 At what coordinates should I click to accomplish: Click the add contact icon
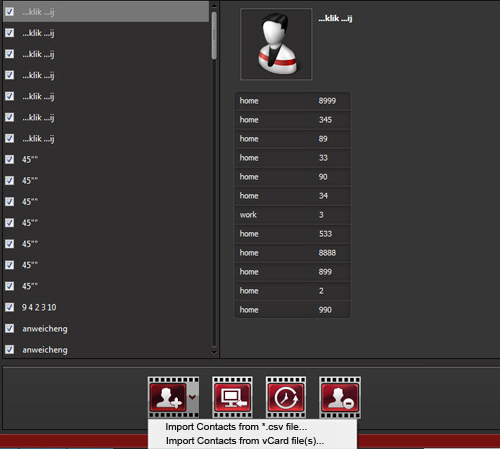[x=168, y=397]
